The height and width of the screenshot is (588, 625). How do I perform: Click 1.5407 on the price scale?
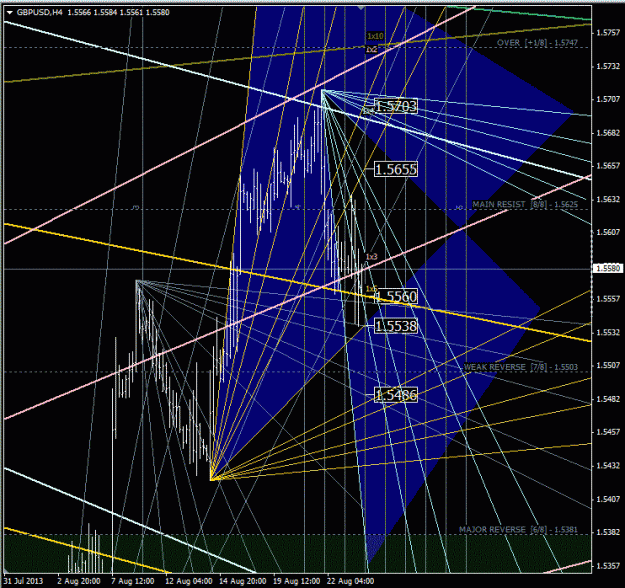pyautogui.click(x=608, y=499)
